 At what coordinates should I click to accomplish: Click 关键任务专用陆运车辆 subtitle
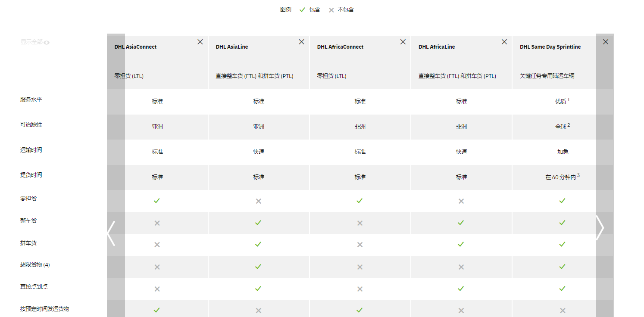click(547, 76)
